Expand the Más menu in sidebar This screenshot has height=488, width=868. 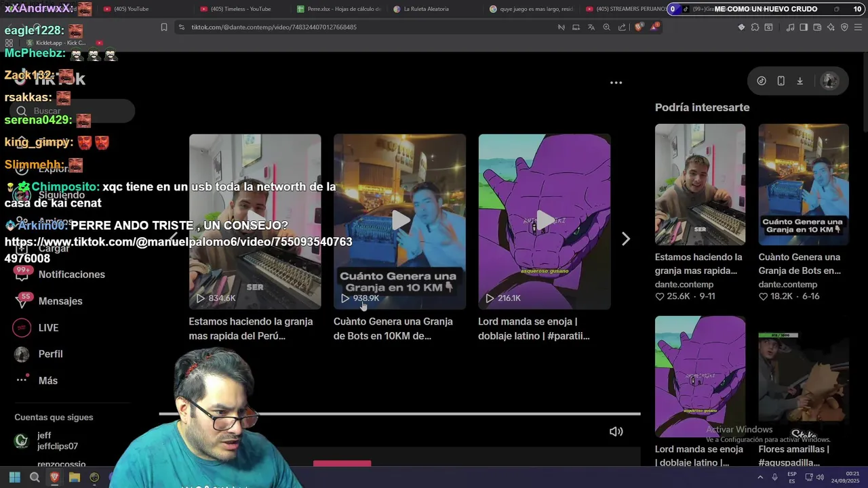37,380
